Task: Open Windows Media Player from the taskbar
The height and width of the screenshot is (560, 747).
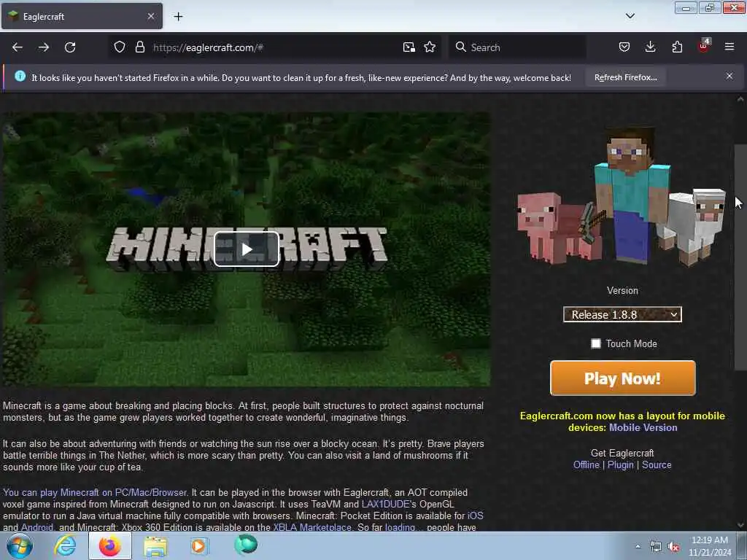Action: click(199, 545)
